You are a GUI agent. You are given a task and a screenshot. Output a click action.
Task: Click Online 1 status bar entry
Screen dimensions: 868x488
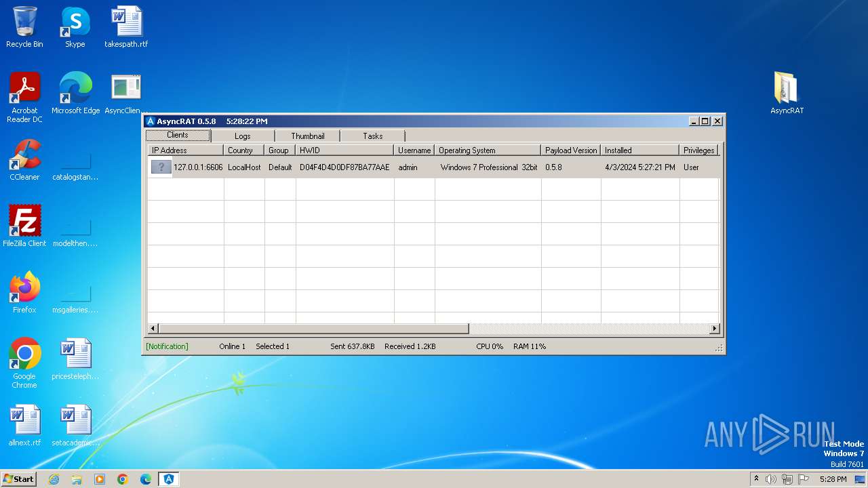tap(233, 346)
